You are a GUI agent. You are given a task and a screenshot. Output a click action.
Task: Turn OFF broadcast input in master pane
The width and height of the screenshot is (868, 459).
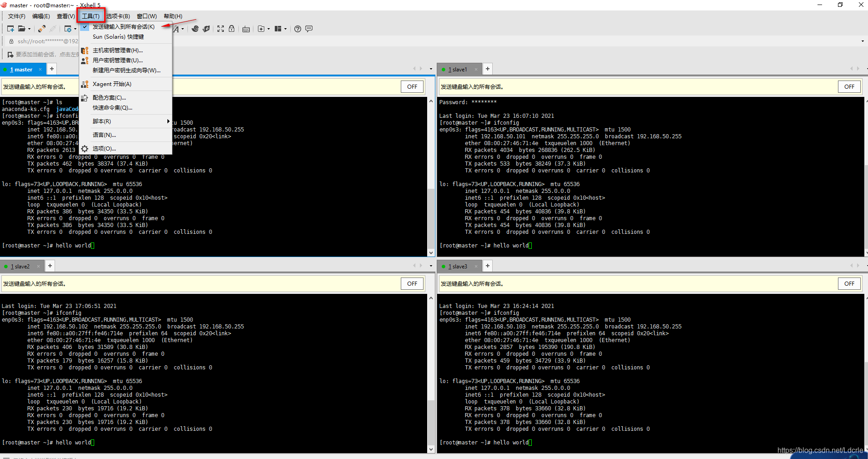(x=412, y=87)
